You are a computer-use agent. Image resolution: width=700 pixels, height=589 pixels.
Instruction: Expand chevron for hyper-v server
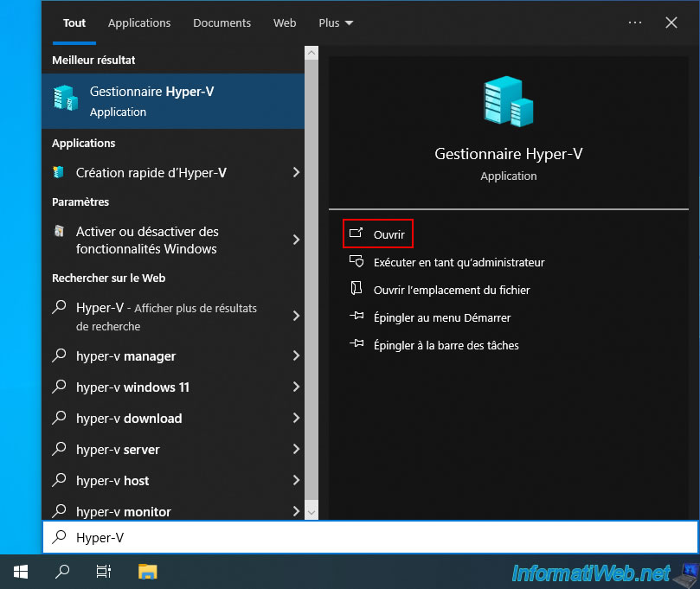(296, 449)
